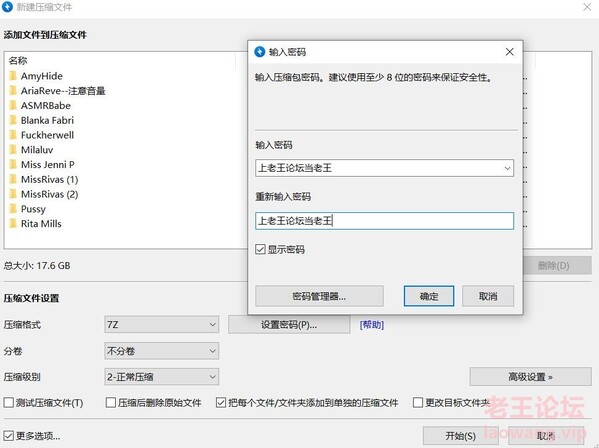Open the 7Z compression format dropdown

point(162,325)
